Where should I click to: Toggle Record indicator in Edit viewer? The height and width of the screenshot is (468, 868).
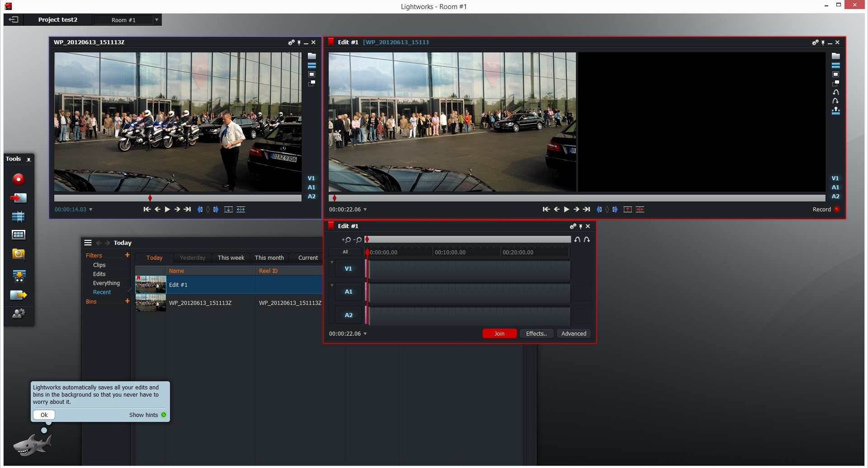coord(837,209)
